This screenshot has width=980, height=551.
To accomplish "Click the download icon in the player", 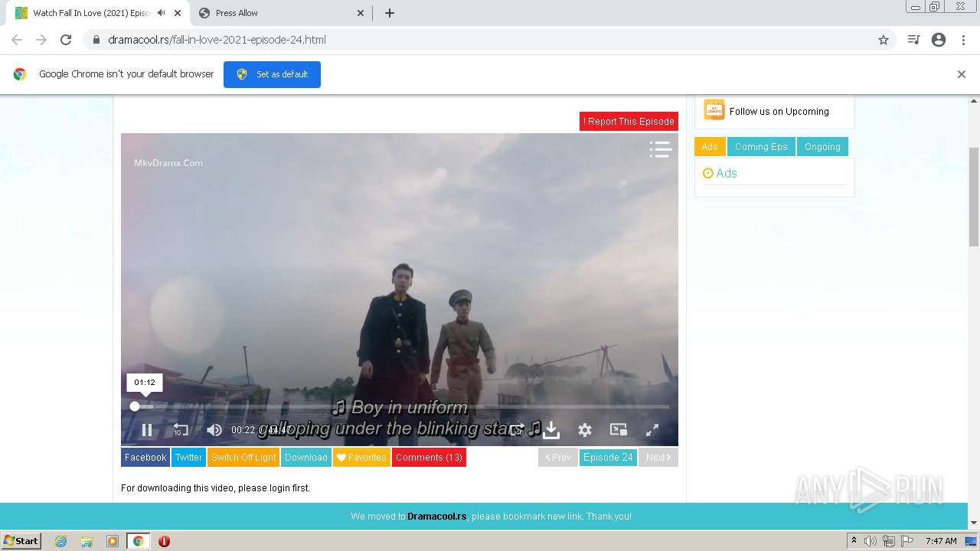I will point(551,430).
